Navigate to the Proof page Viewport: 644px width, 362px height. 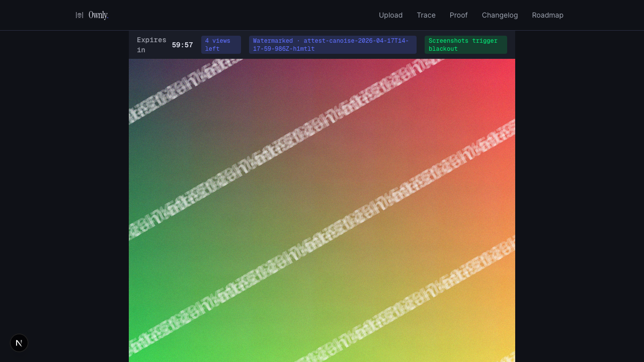coord(458,15)
